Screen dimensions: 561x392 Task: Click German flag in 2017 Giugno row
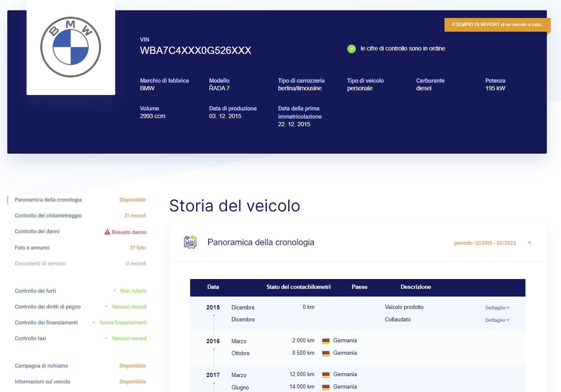pos(326,387)
